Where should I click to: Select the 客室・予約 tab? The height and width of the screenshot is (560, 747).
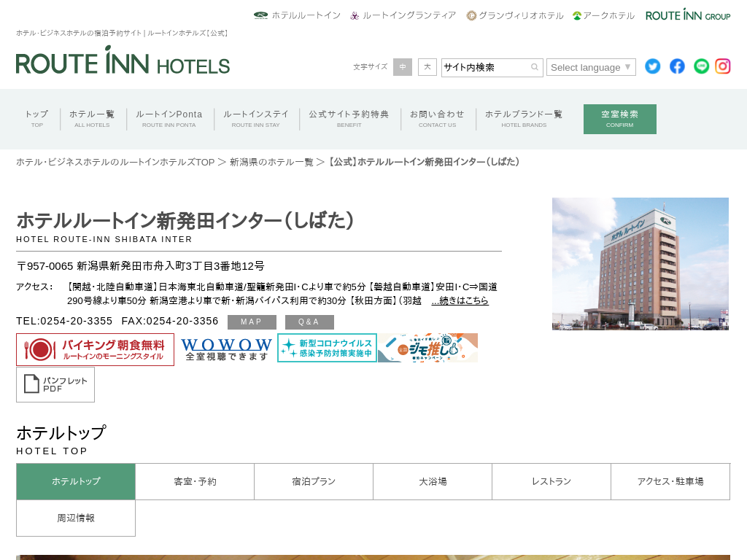coord(195,481)
